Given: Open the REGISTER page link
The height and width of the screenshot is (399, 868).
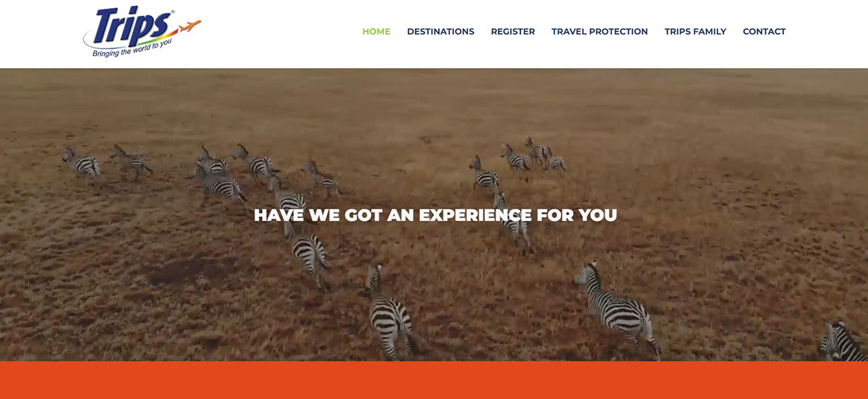Looking at the screenshot, I should tap(513, 31).
